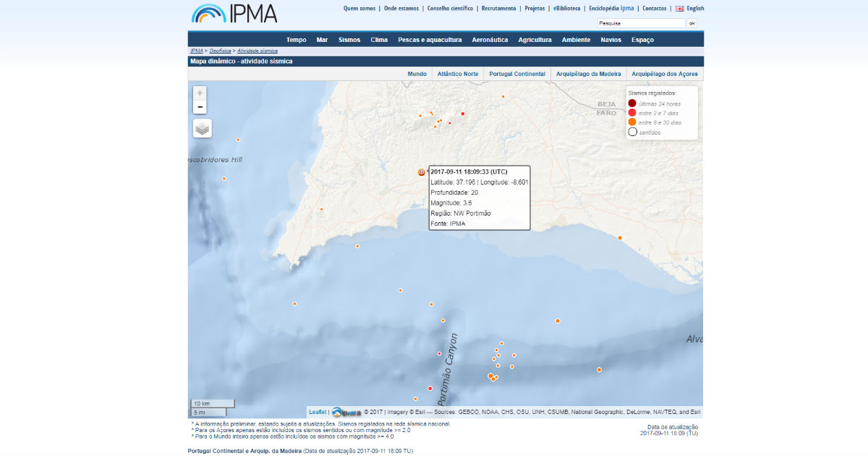Open the Geofísica breadcrumb link
868x456 pixels.
point(221,51)
